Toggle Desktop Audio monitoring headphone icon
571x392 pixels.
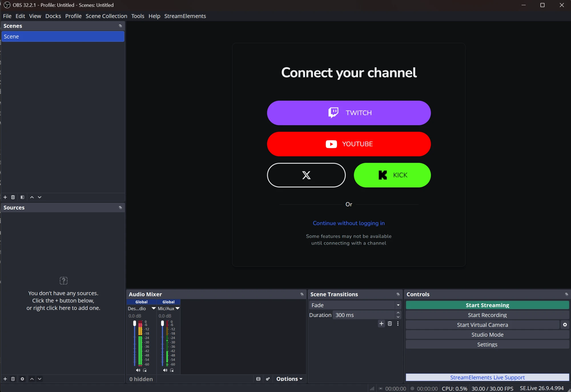145,370
